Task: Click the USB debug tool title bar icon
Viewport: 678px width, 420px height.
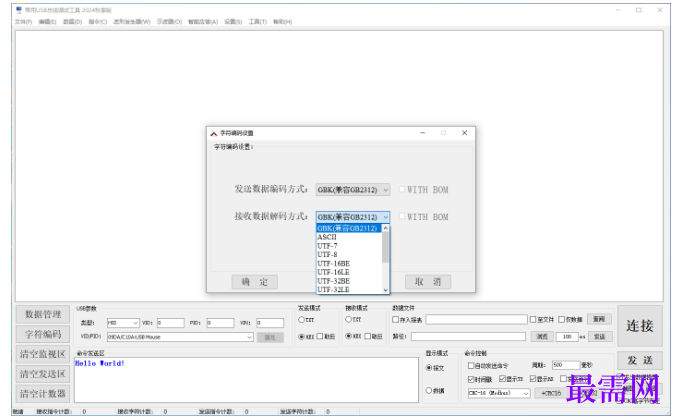Action: [x=19, y=10]
